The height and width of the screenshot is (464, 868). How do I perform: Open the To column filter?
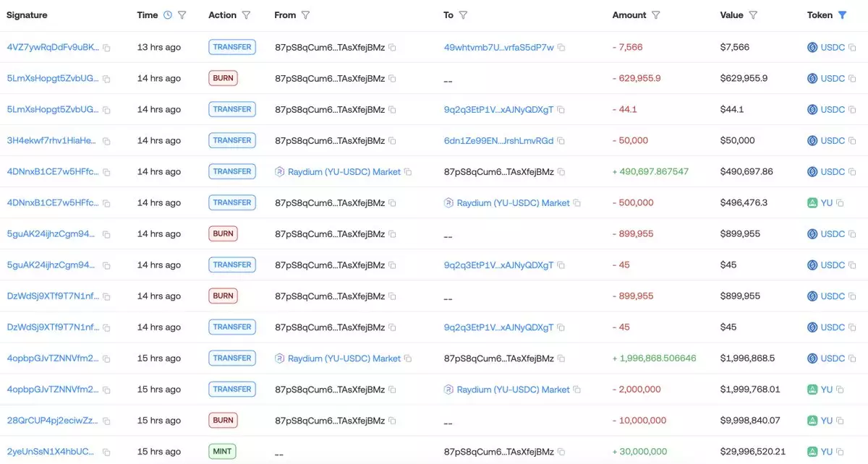tap(463, 15)
